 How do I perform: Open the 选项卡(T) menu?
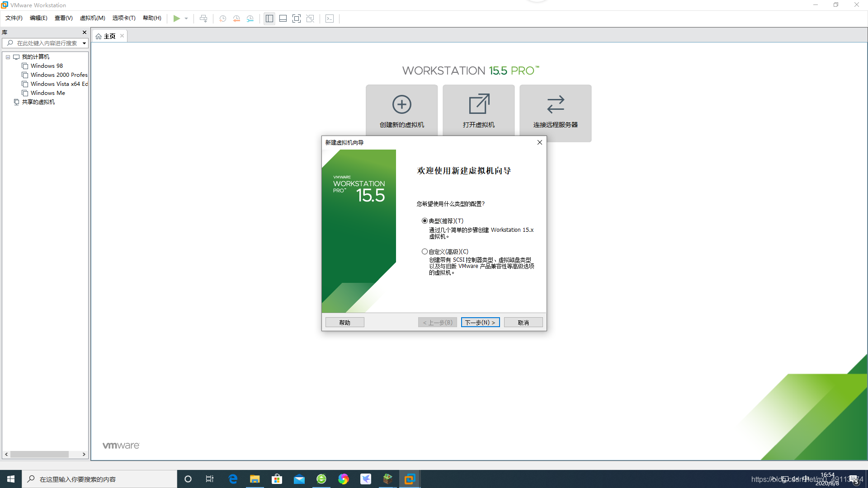tap(124, 18)
